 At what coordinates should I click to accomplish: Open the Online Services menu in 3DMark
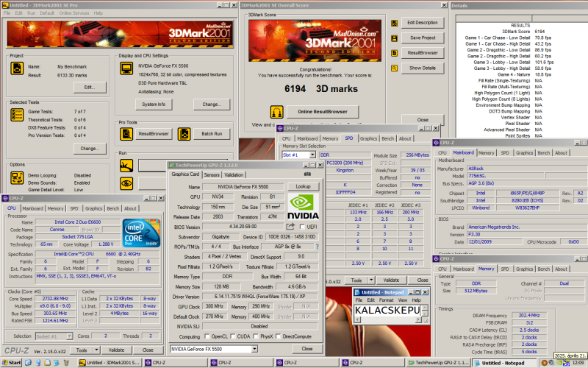pos(74,13)
